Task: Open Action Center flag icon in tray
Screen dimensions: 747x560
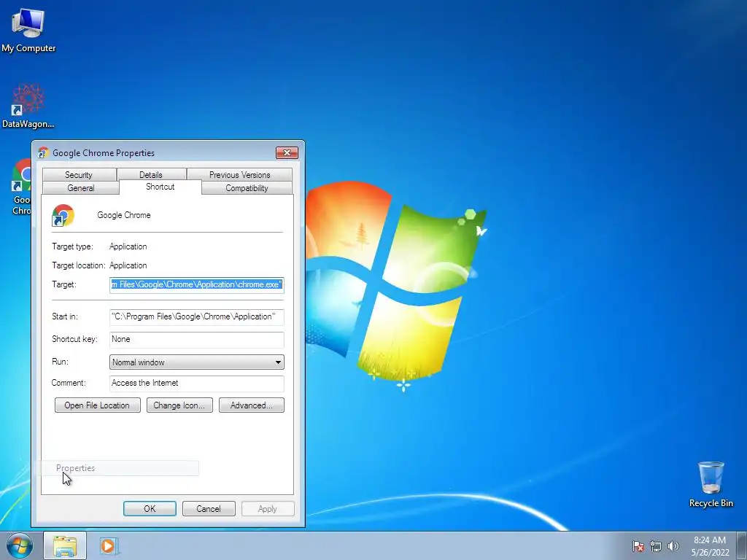Action: [638, 546]
